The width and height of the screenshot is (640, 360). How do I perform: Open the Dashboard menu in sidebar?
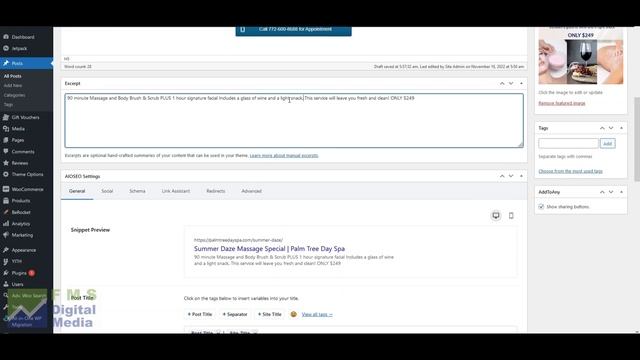pyautogui.click(x=23, y=37)
